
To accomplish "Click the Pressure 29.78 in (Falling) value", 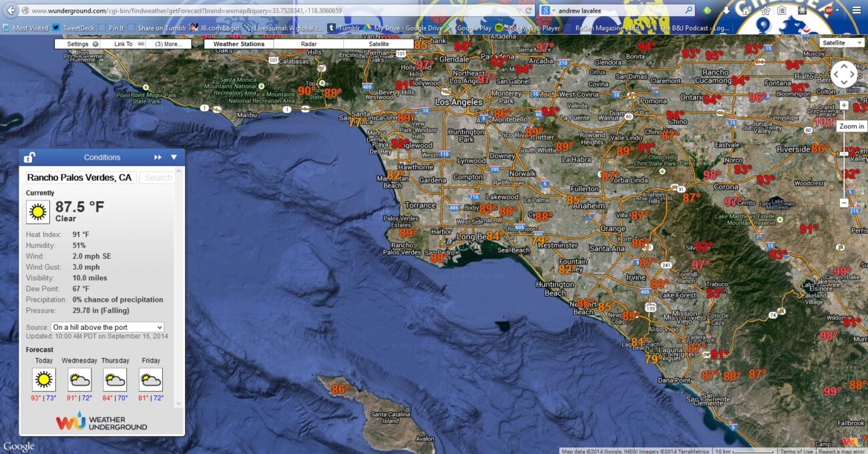I will click(x=101, y=310).
